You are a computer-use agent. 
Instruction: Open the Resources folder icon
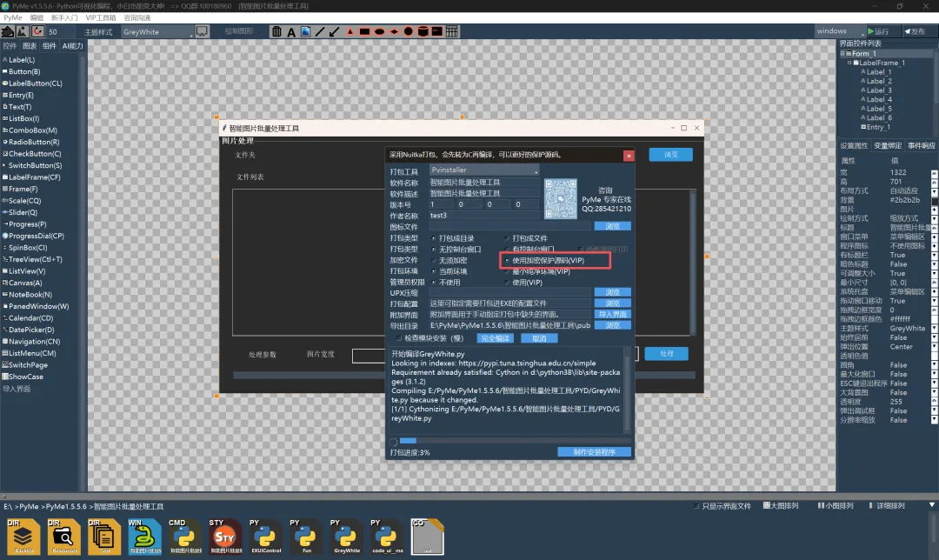click(64, 537)
